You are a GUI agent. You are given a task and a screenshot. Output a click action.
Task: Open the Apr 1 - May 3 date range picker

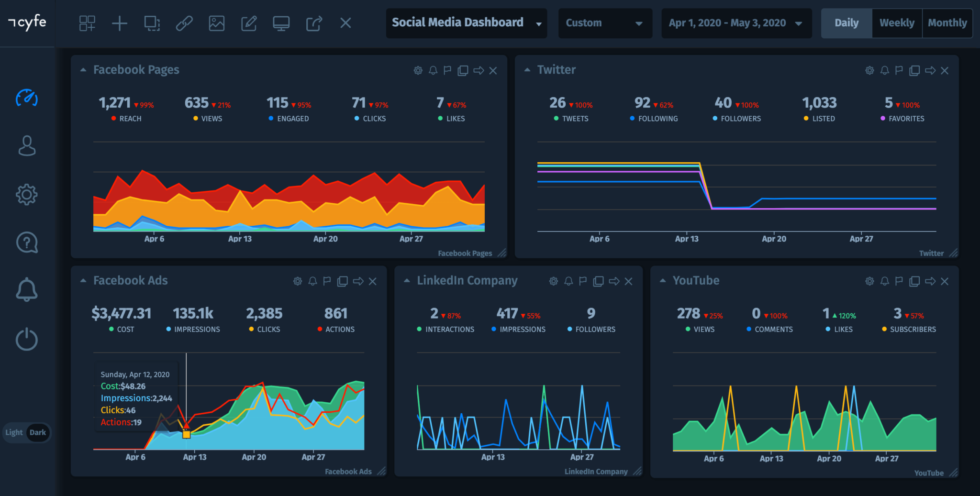coord(736,23)
